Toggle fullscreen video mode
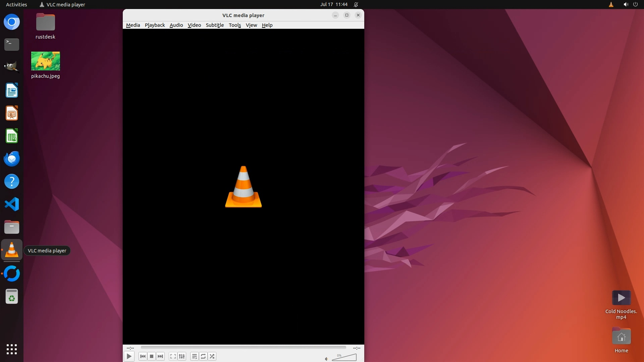Viewport: 644px width, 362px height. pyautogui.click(x=173, y=356)
